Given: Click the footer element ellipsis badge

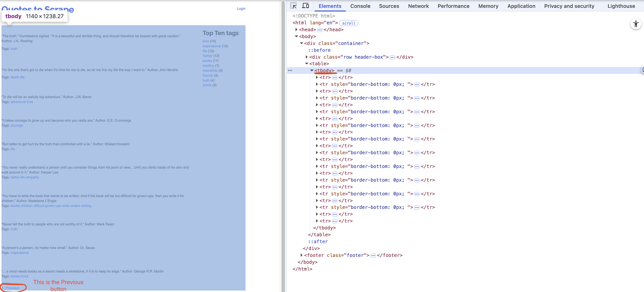Looking at the screenshot, I should 373,255.
